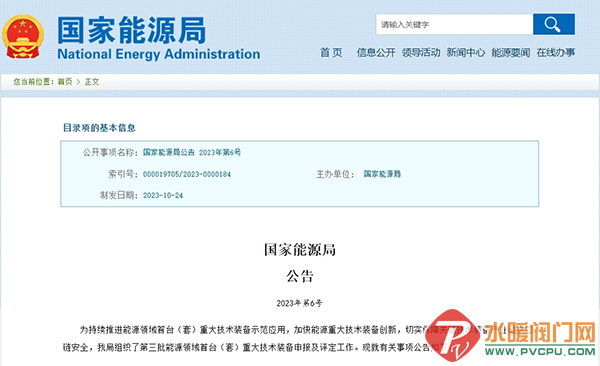Click the 索引号 label

(x=123, y=174)
